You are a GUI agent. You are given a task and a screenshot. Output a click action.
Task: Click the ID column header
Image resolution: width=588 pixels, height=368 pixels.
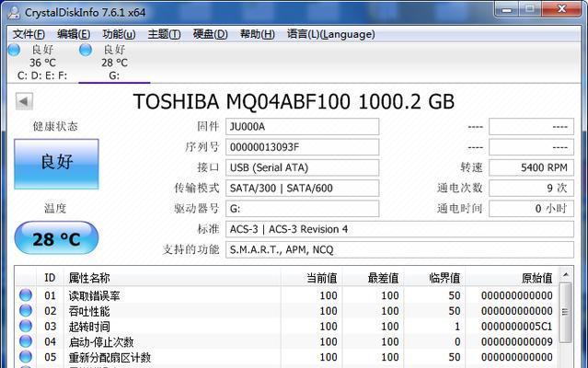click(50, 278)
